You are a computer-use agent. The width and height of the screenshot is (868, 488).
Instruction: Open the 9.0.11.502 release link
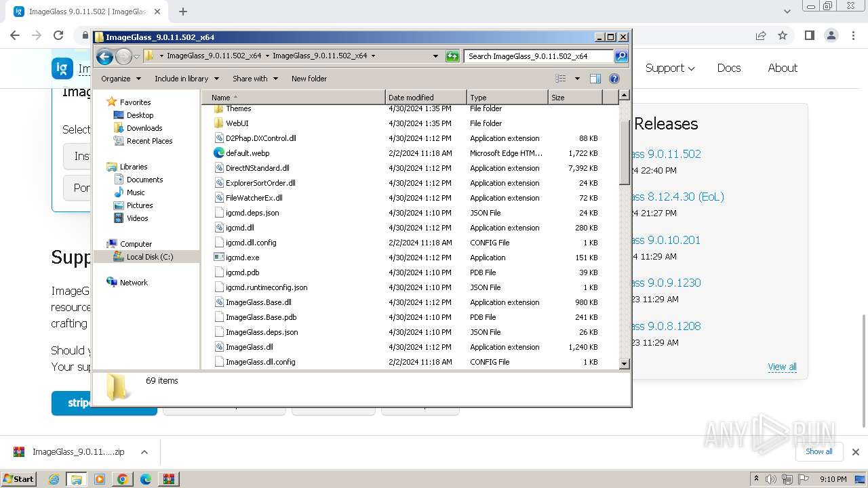(x=666, y=154)
